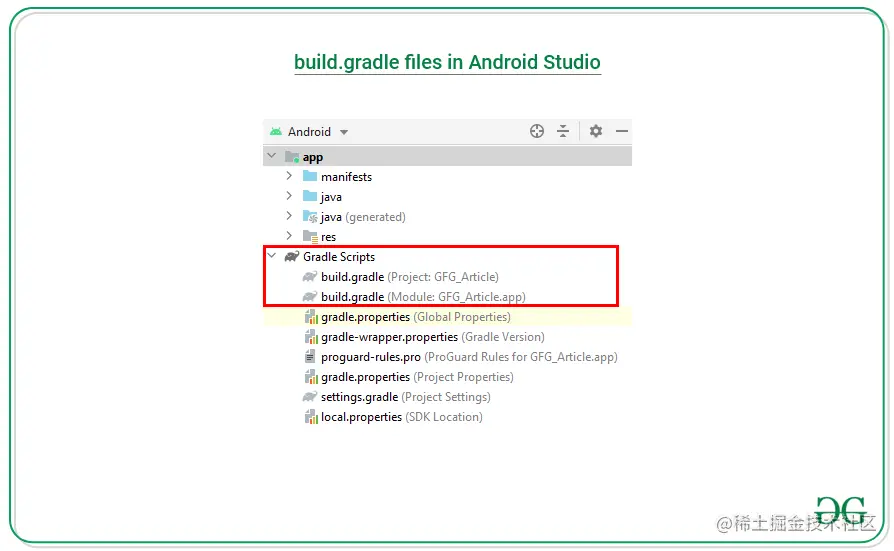894x551 pixels.
Task: Click Gradle icon of Project build.gradle
Action: click(x=310, y=277)
